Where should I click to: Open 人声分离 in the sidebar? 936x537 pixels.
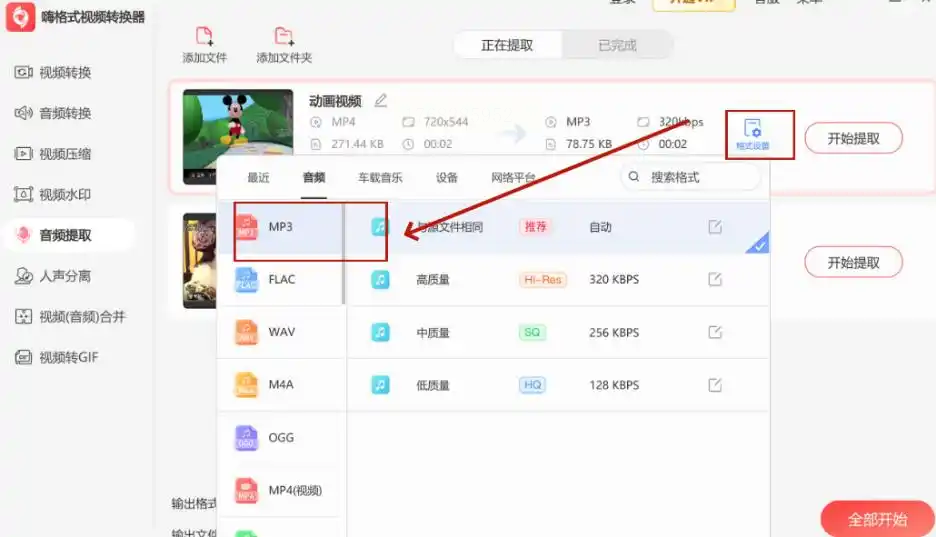point(53,276)
